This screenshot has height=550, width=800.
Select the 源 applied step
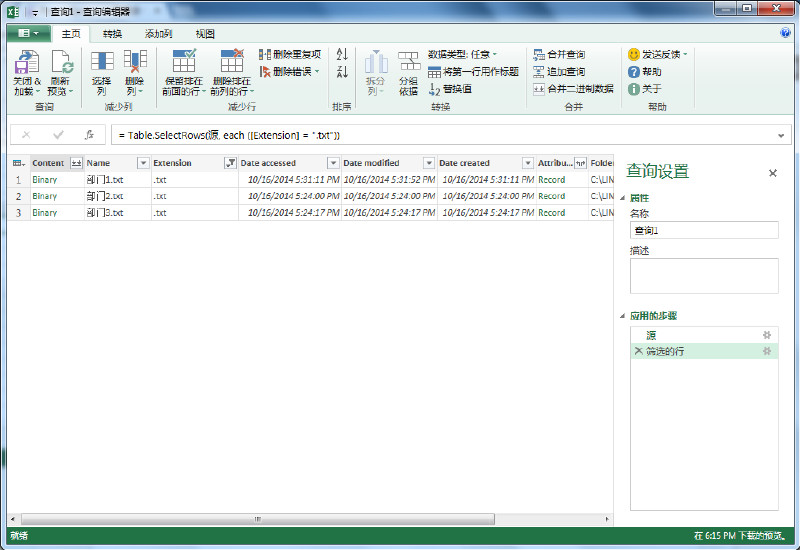pos(704,335)
